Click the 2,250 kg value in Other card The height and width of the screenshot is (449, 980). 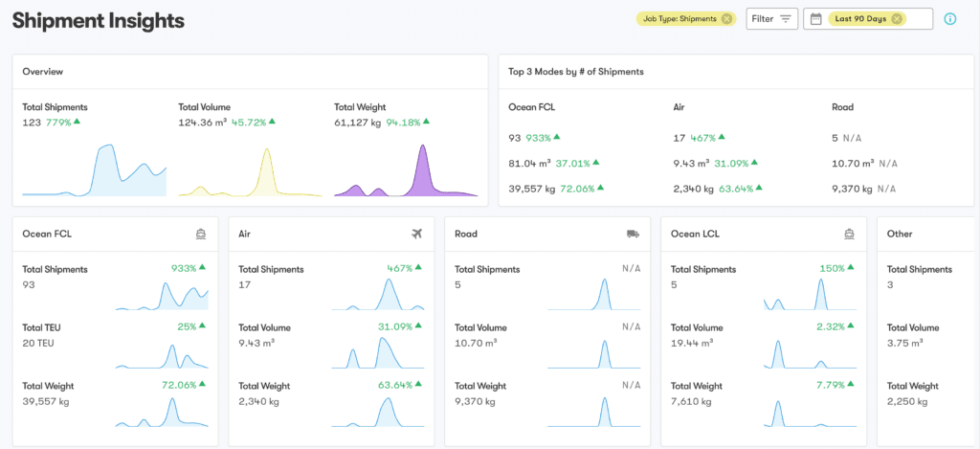(x=907, y=401)
